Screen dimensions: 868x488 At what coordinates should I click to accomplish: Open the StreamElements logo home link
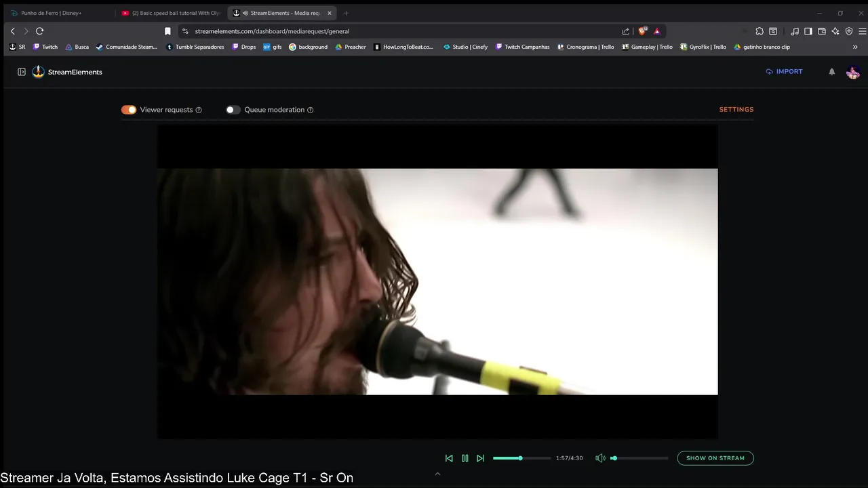[67, 72]
